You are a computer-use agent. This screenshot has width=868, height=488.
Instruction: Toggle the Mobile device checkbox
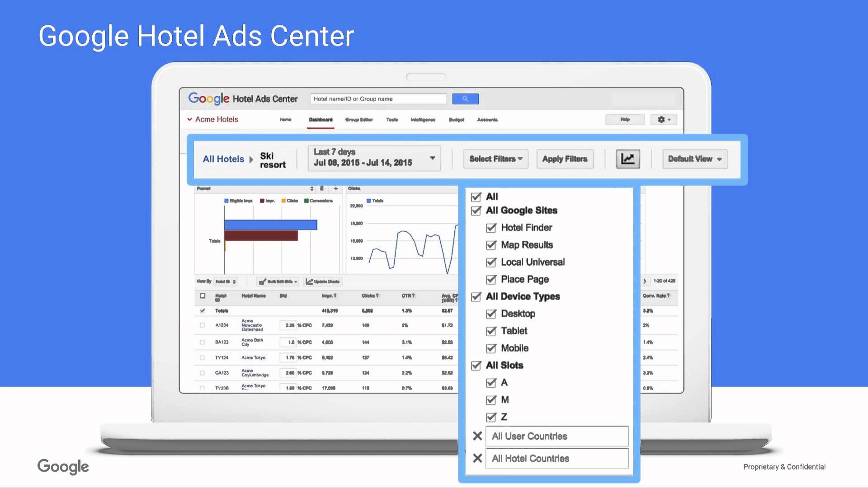(x=491, y=348)
